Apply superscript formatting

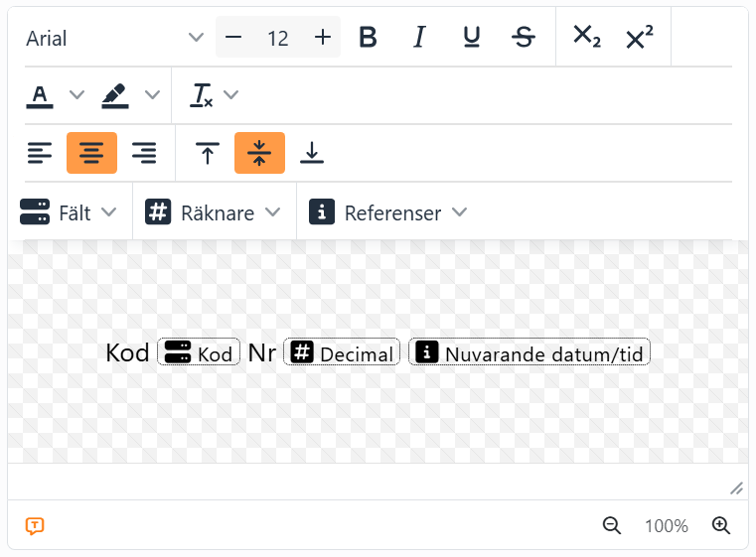click(640, 37)
